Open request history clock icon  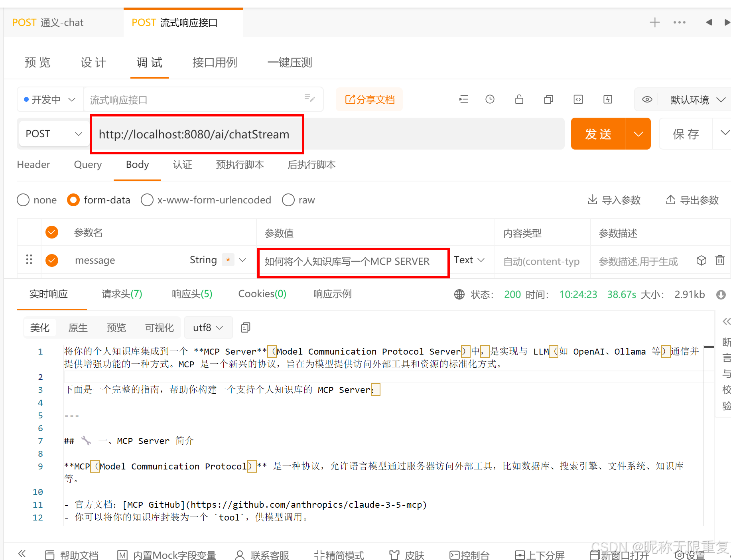click(490, 99)
